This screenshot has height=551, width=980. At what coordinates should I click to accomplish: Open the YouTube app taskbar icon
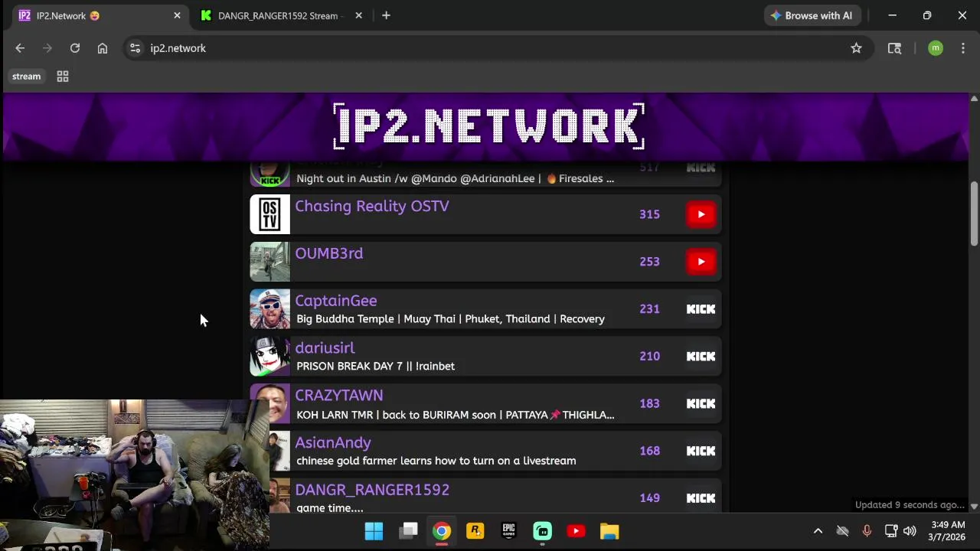(x=576, y=531)
